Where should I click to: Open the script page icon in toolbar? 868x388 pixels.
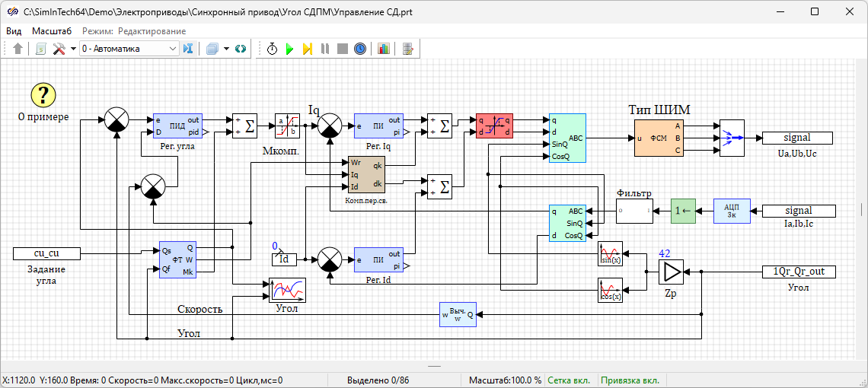coord(41,49)
